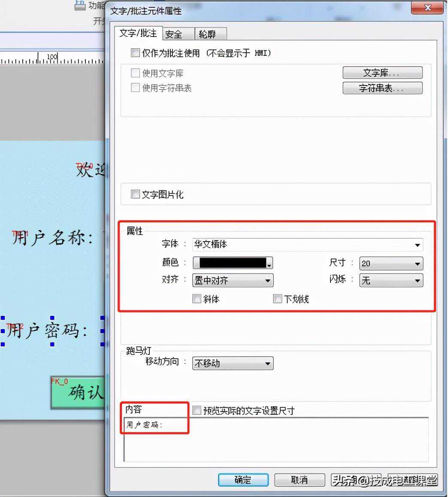The height and width of the screenshot is (497, 448).
Task: Open the black 颜色 color picker
Action: tap(233, 263)
